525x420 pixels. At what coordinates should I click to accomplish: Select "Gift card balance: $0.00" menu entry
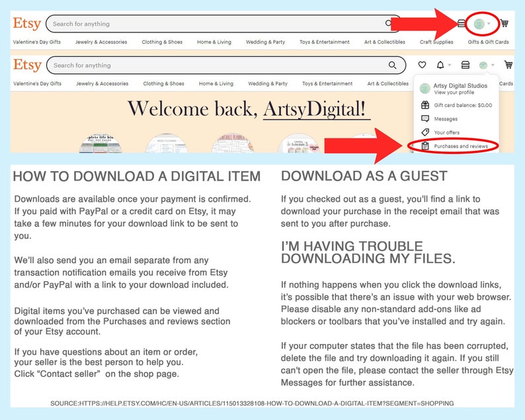463,105
